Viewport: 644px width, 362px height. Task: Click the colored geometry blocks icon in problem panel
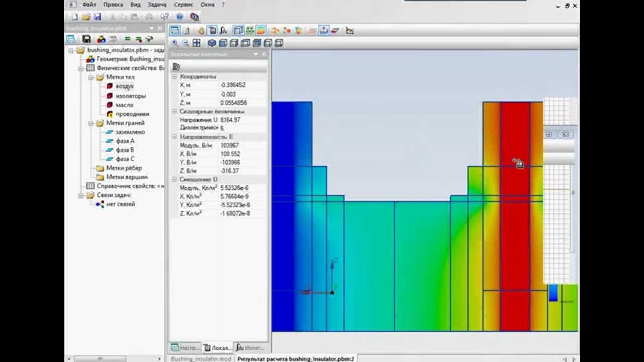pos(101,39)
